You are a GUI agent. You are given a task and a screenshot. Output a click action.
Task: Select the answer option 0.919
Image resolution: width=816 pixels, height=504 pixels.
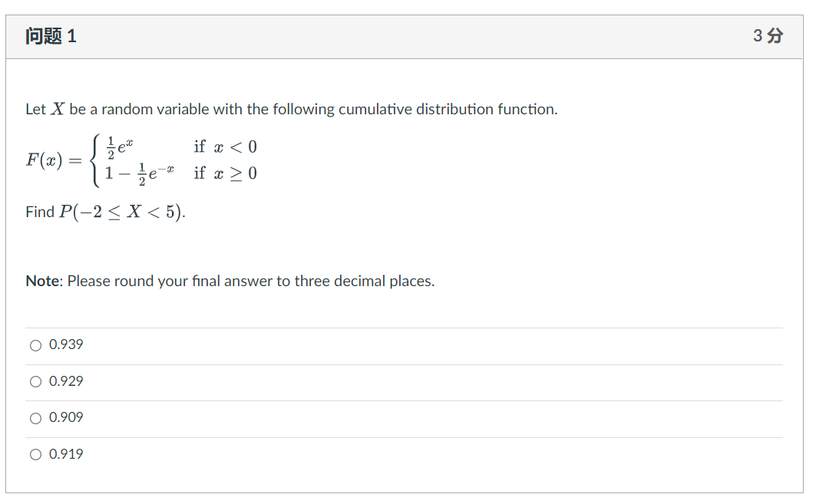[35, 454]
